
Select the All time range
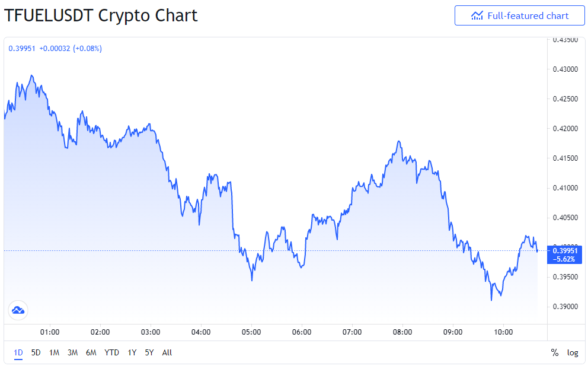click(x=167, y=352)
